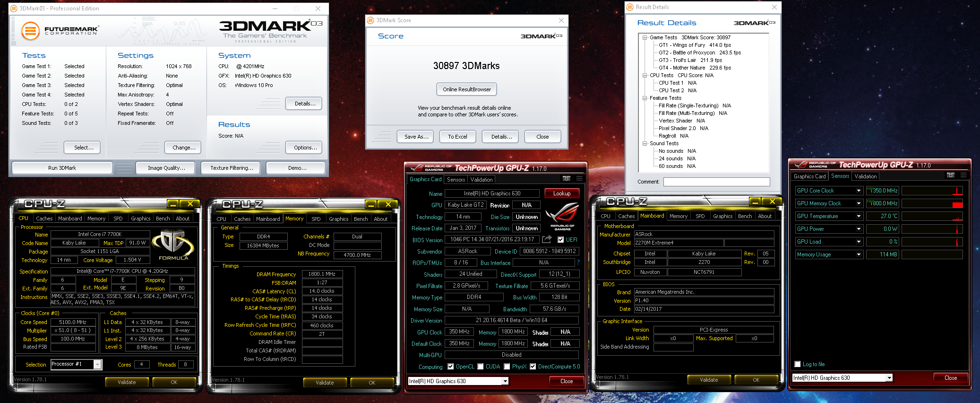Open About tab in CPU-Z Mainboard window
The image size is (980, 403).
point(765,216)
